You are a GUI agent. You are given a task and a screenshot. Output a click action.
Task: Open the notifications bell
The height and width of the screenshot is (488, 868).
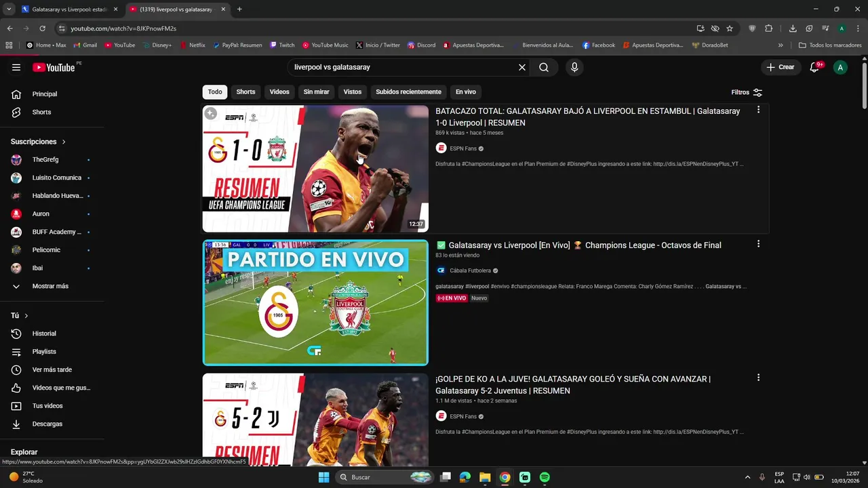coord(815,67)
